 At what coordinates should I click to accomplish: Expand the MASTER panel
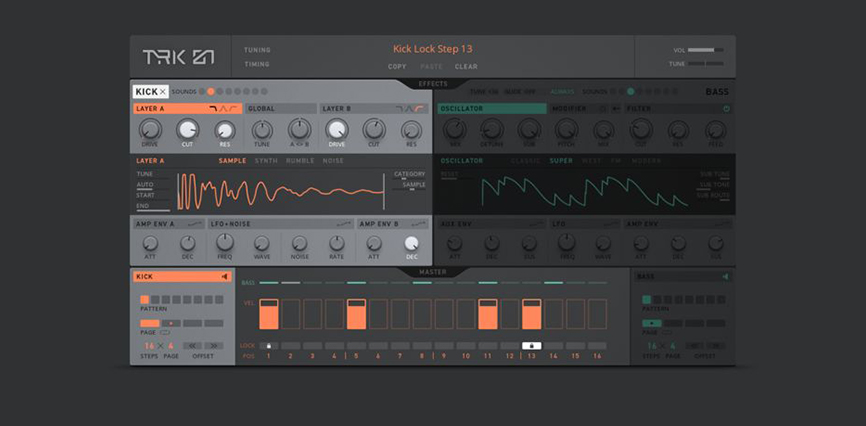click(x=433, y=272)
